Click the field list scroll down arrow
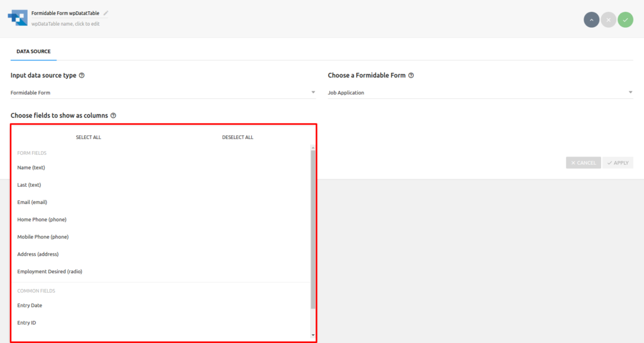The width and height of the screenshot is (644, 343). pyautogui.click(x=313, y=335)
